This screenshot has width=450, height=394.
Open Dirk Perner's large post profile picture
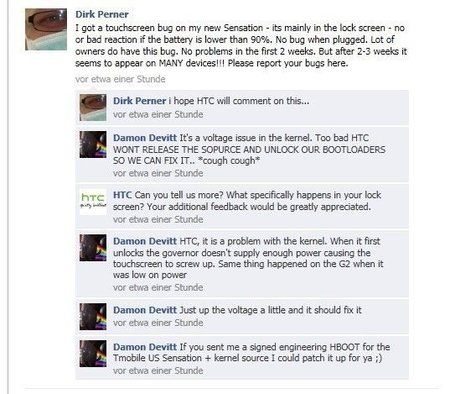pos(46,29)
